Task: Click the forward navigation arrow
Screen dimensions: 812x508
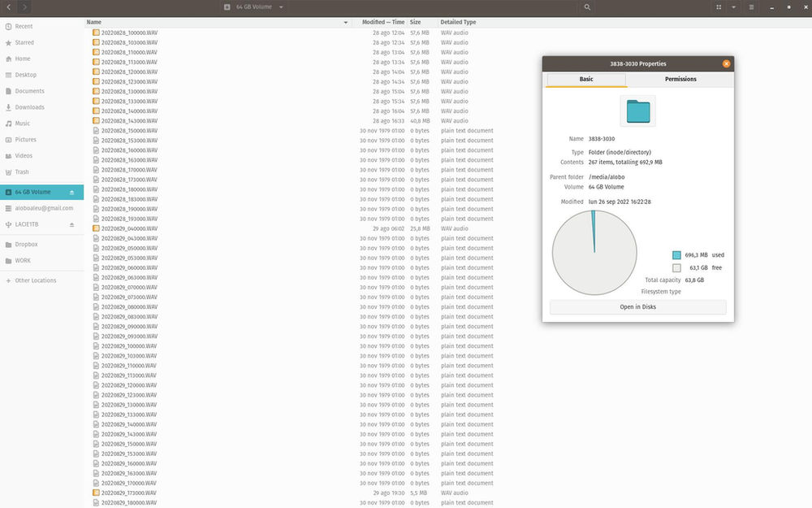Action: coord(24,7)
